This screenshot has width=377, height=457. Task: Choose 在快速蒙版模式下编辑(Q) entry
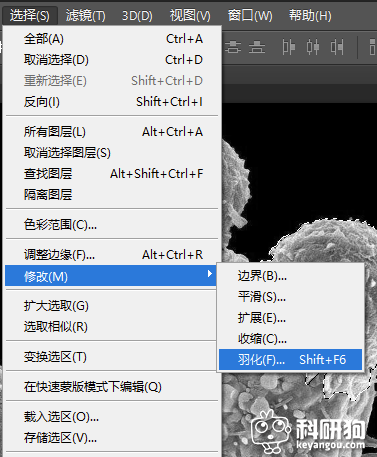point(113,387)
